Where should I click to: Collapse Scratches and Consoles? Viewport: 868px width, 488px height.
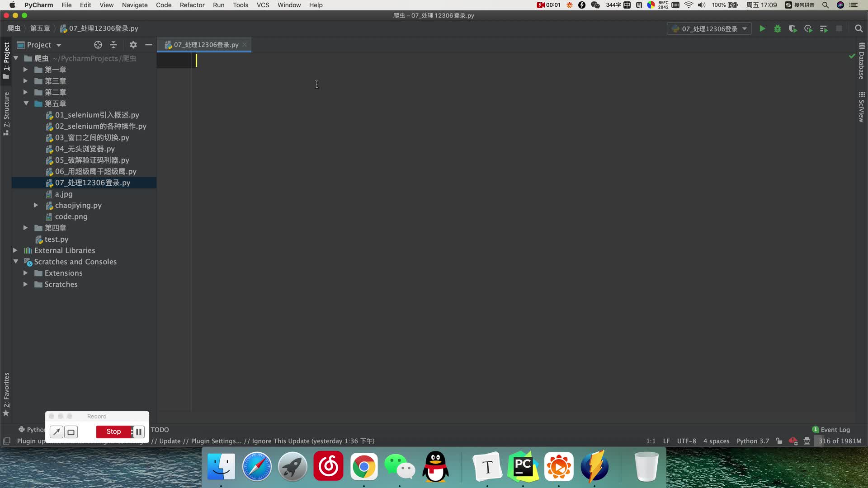pos(15,262)
